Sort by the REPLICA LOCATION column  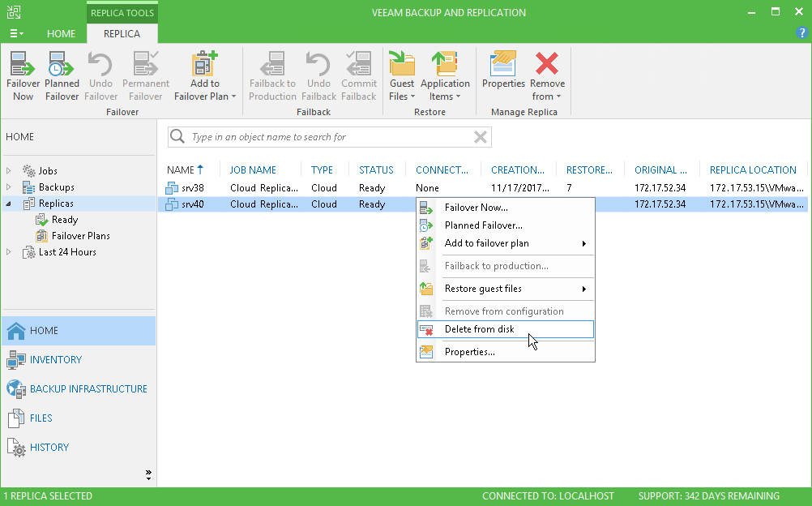point(753,170)
